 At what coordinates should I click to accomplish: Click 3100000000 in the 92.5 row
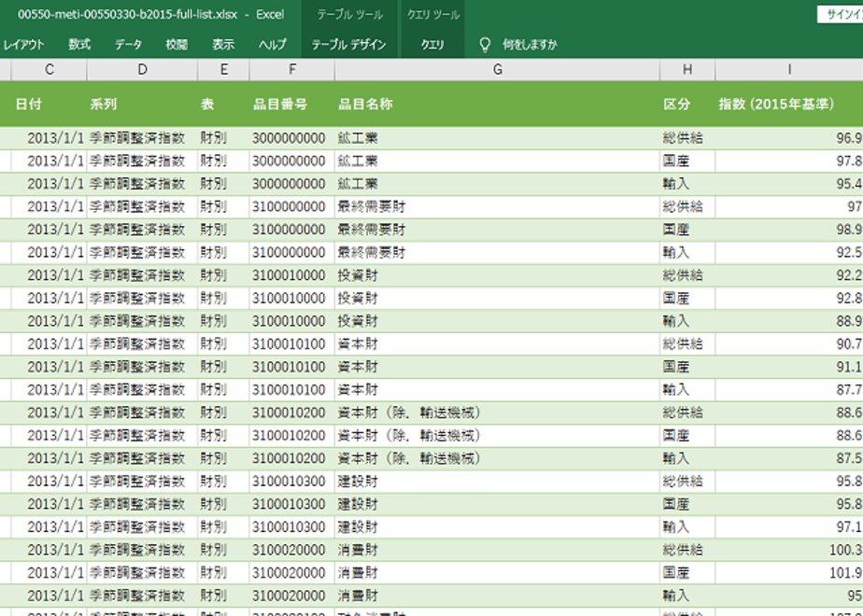point(289,252)
